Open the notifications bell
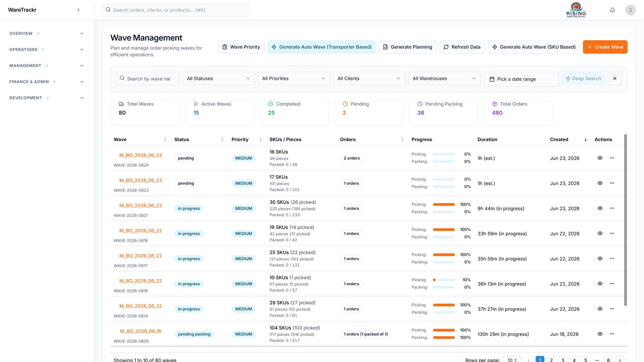Screen dimensions: 644x362 612,10
